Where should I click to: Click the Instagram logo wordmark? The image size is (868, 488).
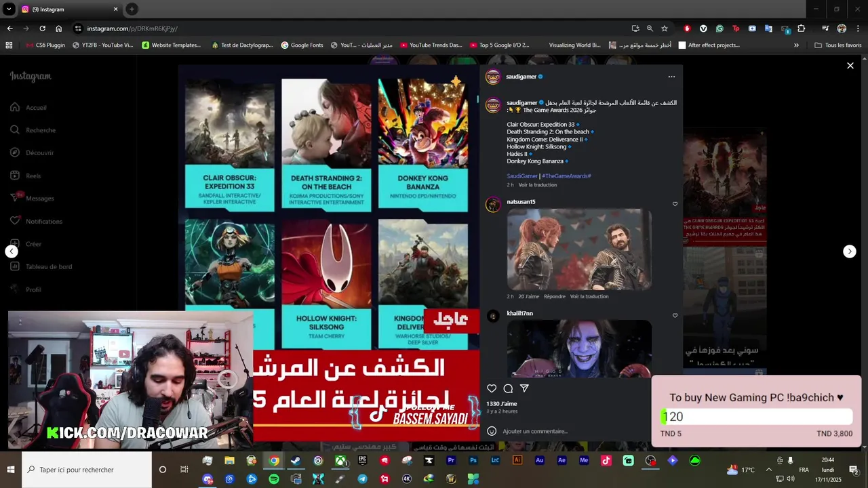pyautogui.click(x=31, y=76)
